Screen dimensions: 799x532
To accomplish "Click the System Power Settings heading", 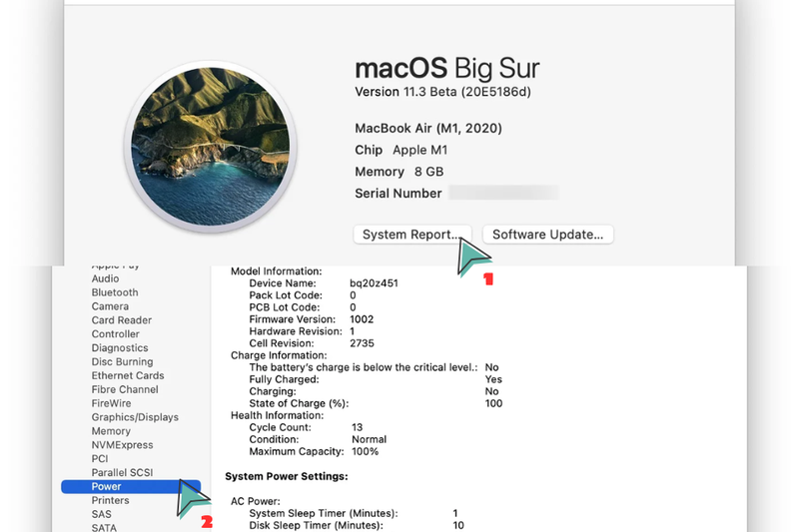I will point(287,476).
